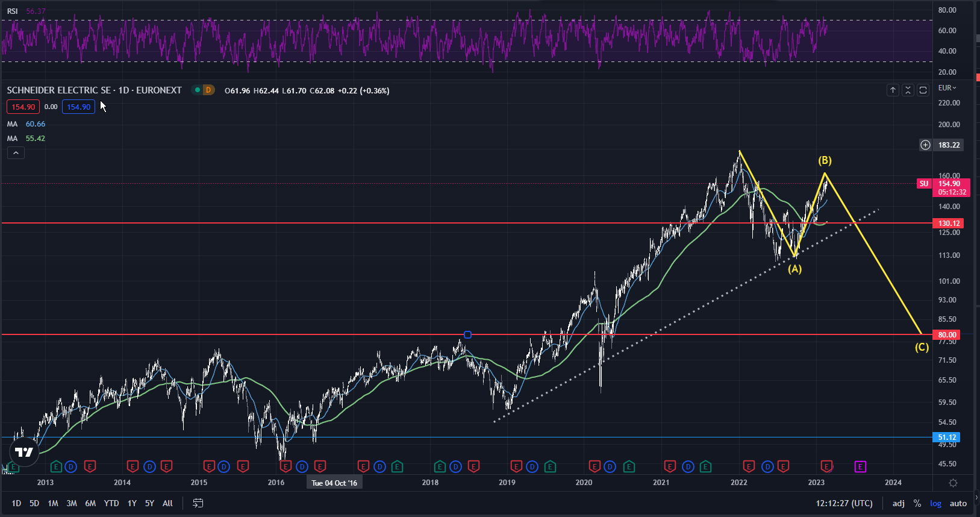This screenshot has height=517, width=980.
Task: Collapse the indicator legend chevron
Action: pos(16,153)
